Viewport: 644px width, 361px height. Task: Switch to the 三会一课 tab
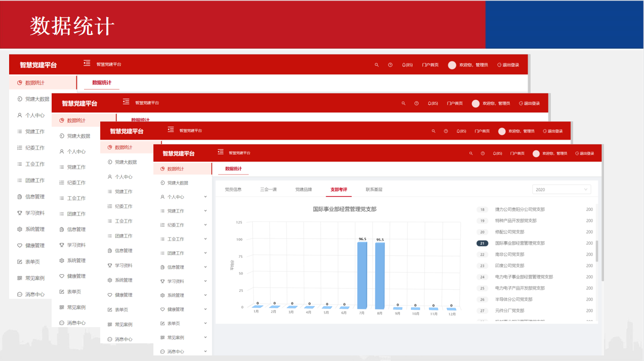point(268,190)
